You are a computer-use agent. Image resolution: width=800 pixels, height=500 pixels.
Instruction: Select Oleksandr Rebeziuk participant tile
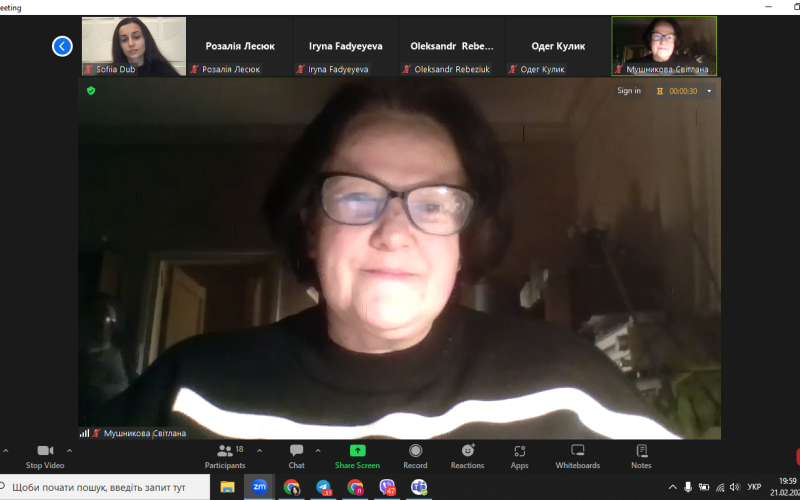pos(452,46)
